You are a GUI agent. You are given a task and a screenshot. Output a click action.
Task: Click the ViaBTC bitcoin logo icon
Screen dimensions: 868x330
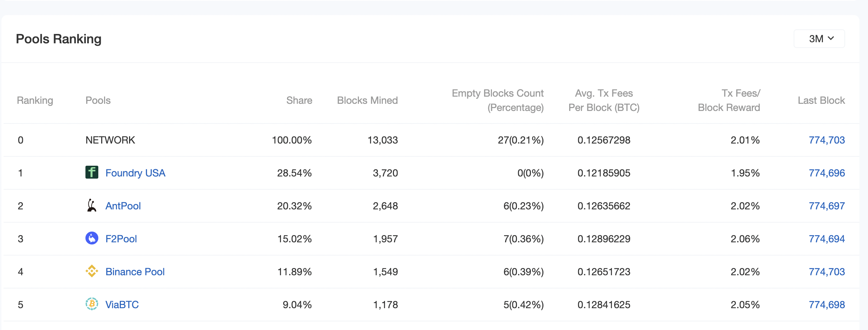[x=92, y=304]
